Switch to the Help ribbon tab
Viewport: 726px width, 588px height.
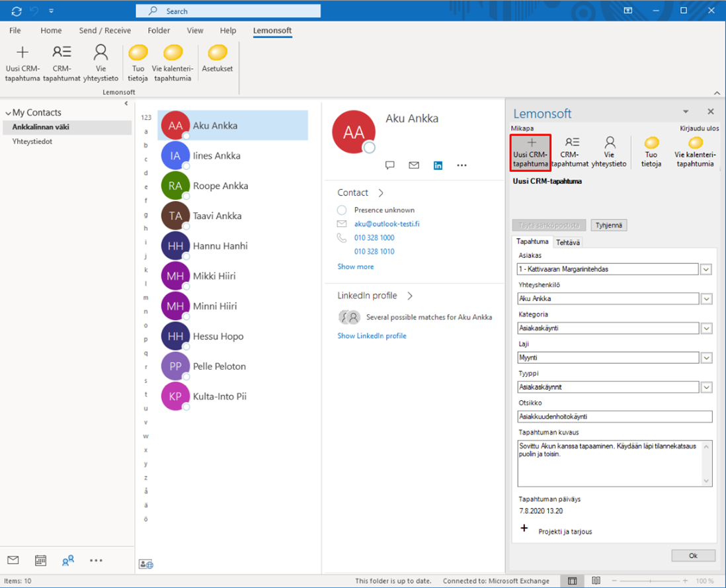[228, 30]
